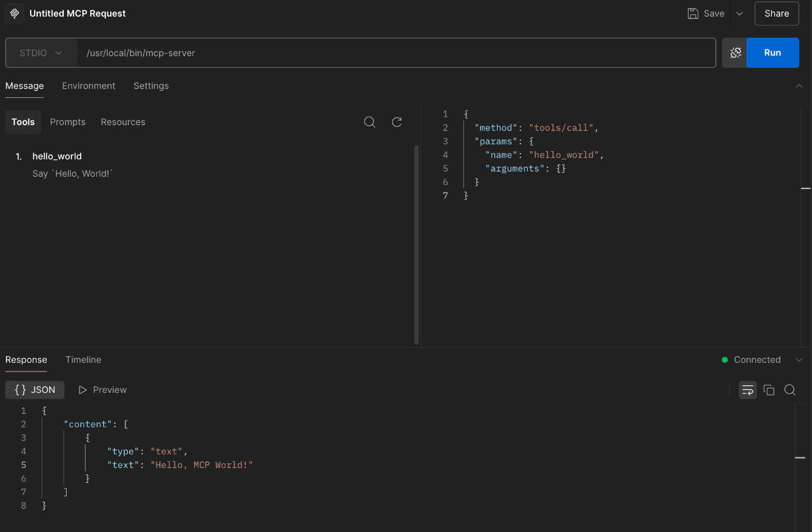Click the Share button
Viewport: 812px width, 532px height.
(x=777, y=13)
